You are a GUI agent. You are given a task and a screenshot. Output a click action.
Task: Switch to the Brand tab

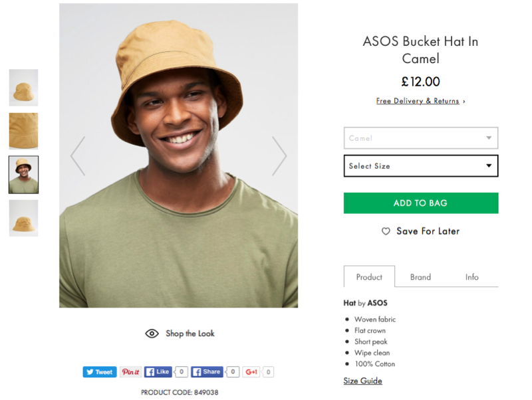coord(420,277)
